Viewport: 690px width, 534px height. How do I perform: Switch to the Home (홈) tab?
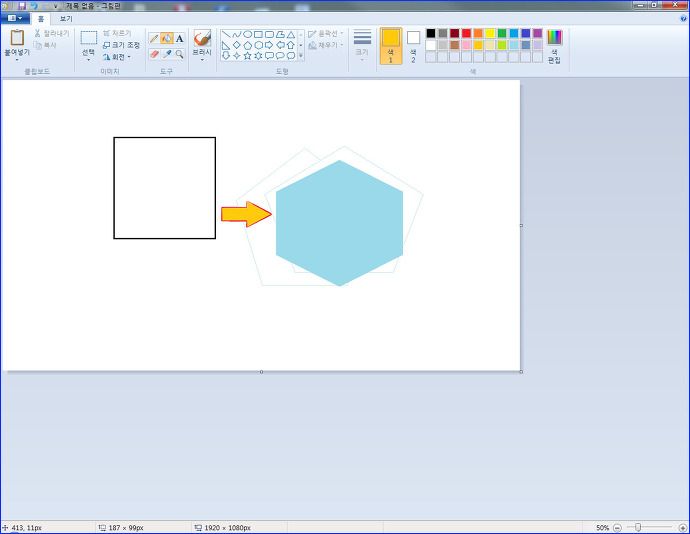(40, 18)
